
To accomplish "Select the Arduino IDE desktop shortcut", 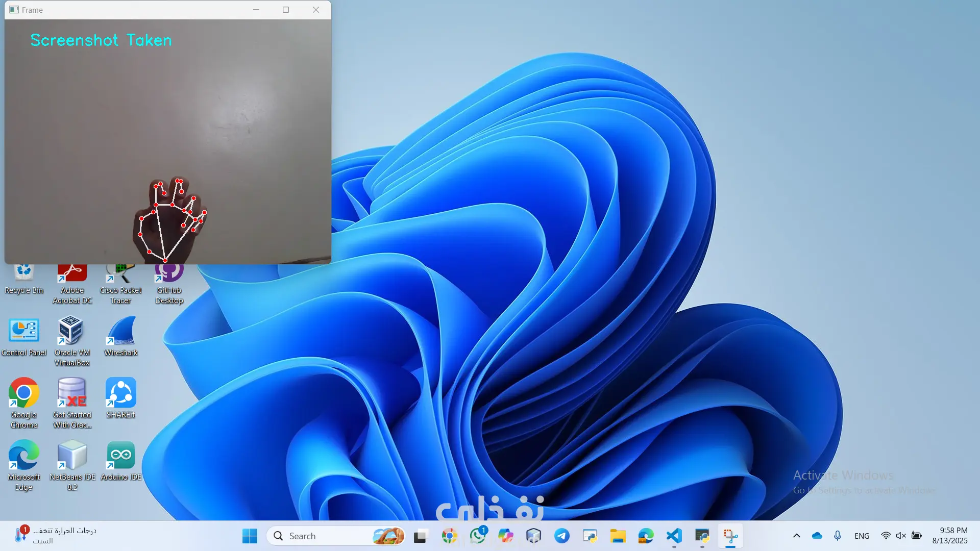I will point(120,461).
